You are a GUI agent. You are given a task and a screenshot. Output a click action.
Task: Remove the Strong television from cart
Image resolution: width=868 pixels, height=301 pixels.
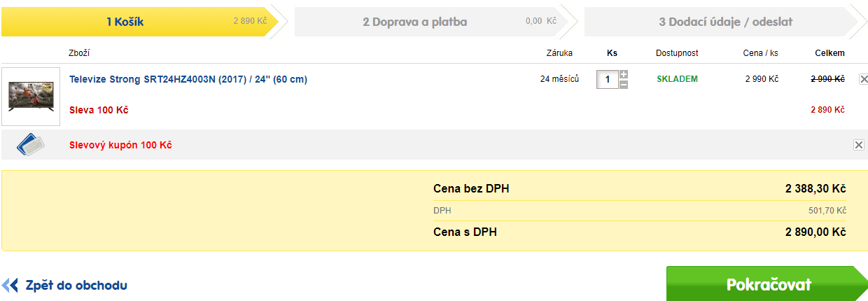[x=863, y=80]
